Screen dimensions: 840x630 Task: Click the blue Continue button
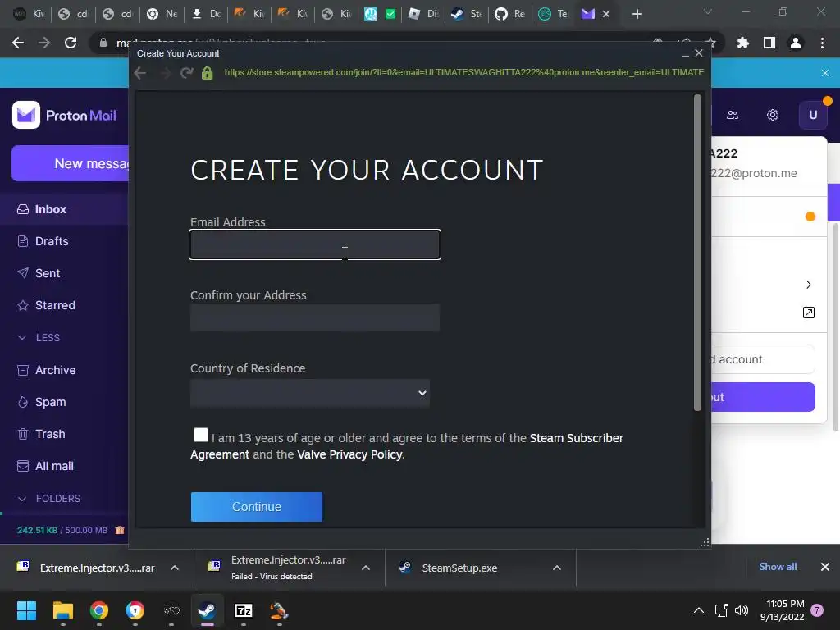[257, 507]
